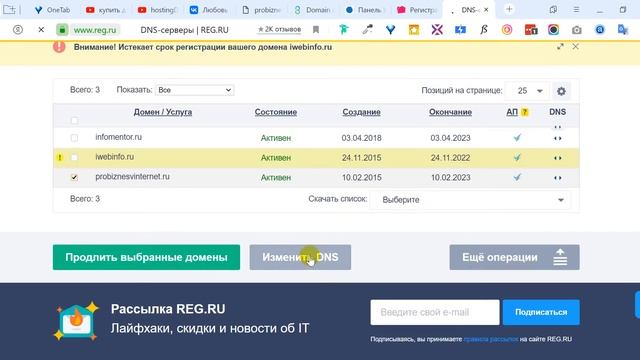Click the DNS arrows icon for iwebinfo.ru
The image size is (640, 360).
tap(558, 158)
